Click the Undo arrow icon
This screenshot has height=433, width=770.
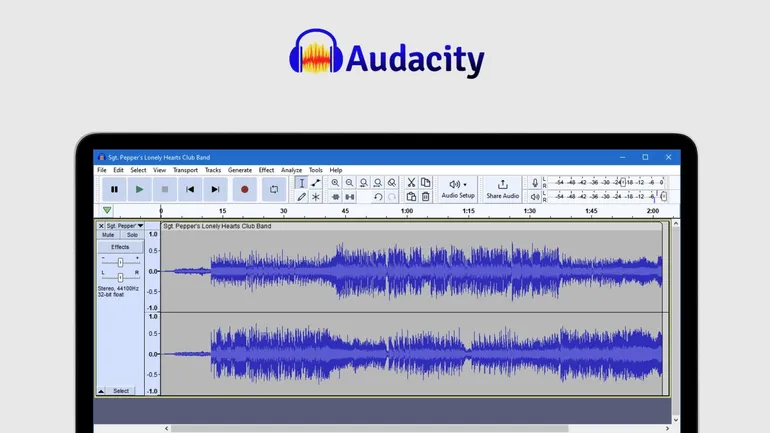378,197
